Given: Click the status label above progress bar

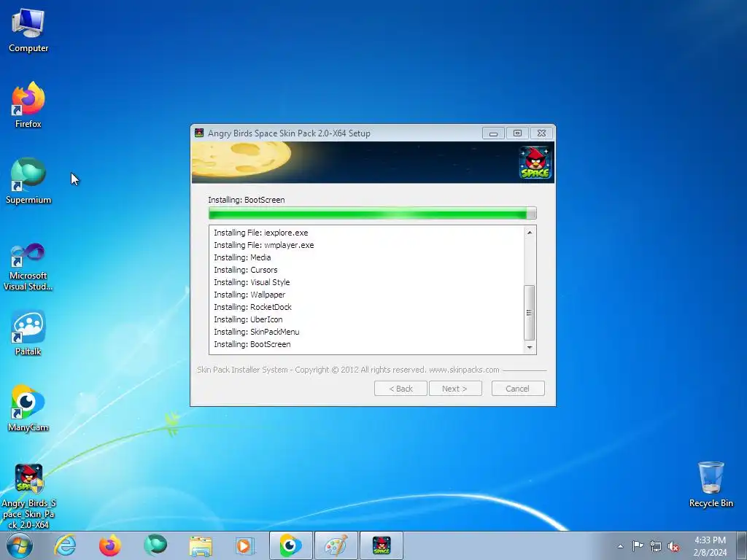Looking at the screenshot, I should click(x=247, y=200).
